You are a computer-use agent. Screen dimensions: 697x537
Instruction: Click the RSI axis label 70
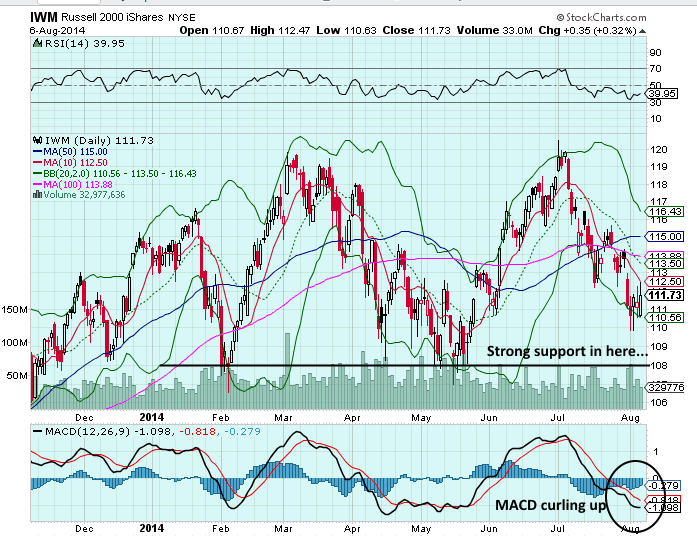pyautogui.click(x=656, y=69)
